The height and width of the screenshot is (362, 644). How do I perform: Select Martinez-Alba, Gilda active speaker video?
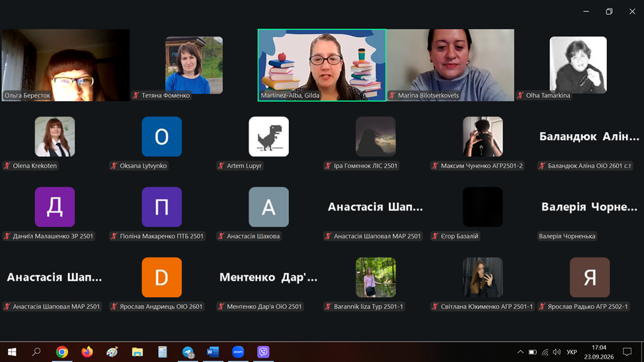pos(321,65)
